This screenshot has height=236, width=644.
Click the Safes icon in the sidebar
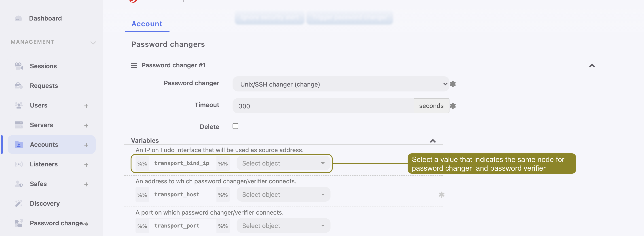tap(19, 184)
